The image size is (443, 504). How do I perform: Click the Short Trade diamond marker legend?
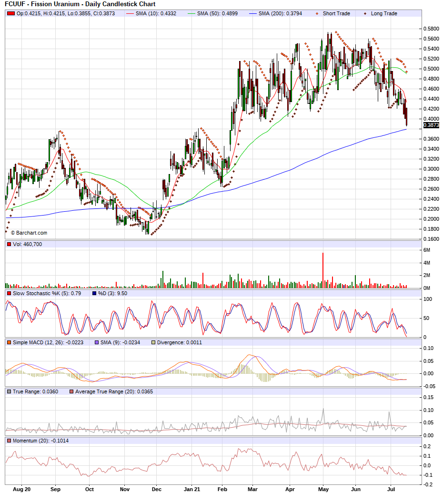(x=317, y=13)
